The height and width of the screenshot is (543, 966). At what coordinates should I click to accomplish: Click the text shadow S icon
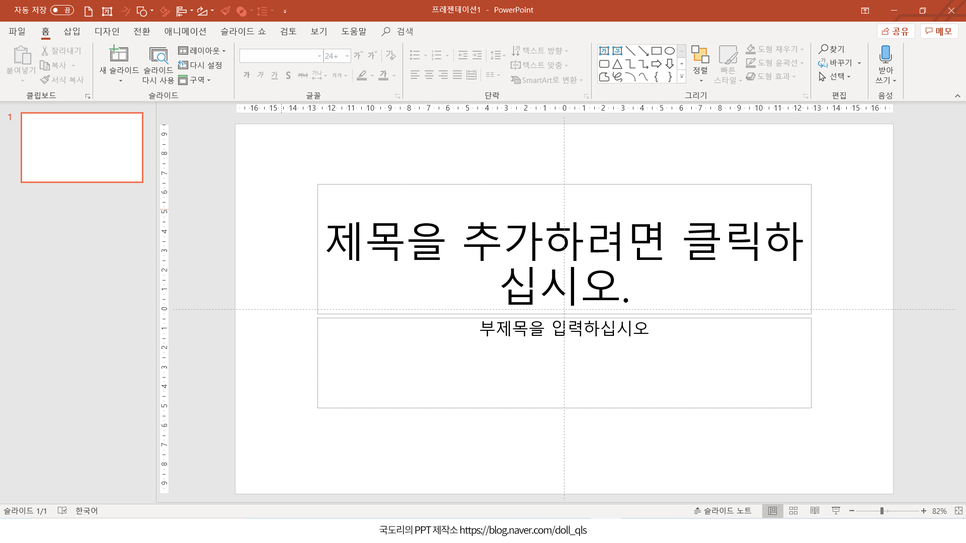(288, 75)
